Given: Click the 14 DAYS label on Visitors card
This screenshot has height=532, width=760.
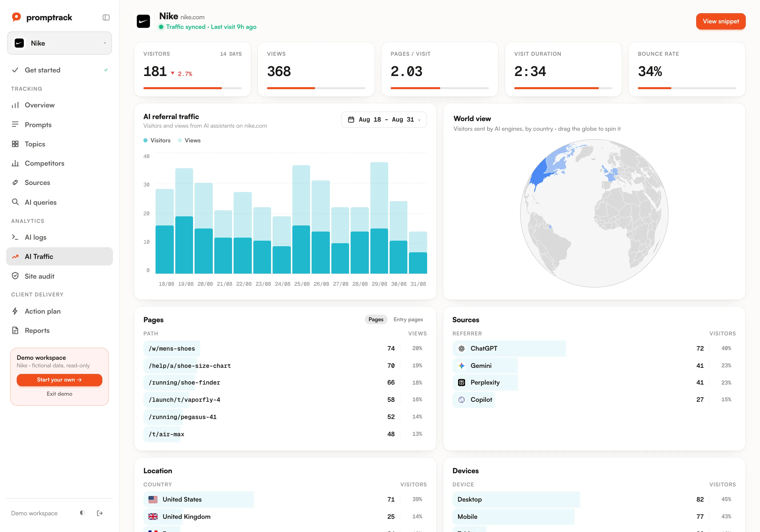Looking at the screenshot, I should tap(231, 54).
